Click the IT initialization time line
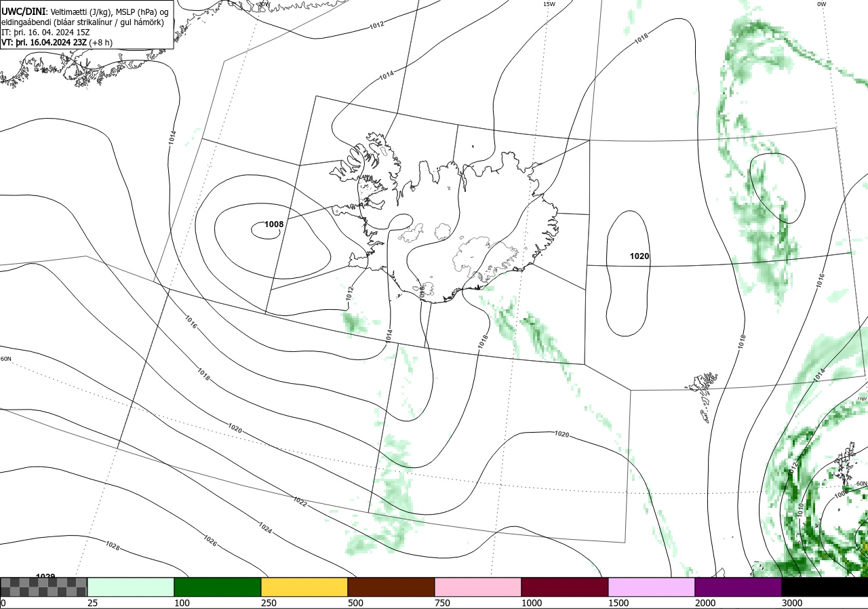868x609 pixels. 45,32
